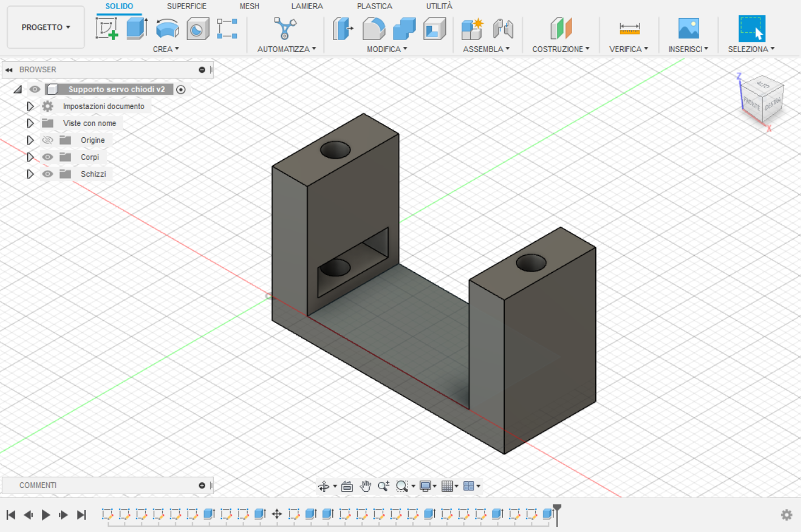801x532 pixels.
Task: Switch to the SOLIDO tab
Action: [119, 6]
